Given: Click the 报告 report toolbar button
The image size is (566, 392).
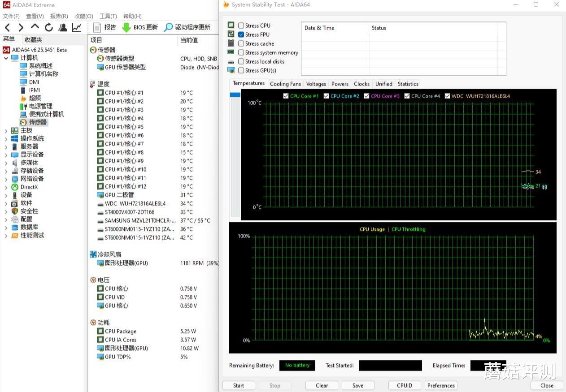Looking at the screenshot, I should tap(104, 27).
